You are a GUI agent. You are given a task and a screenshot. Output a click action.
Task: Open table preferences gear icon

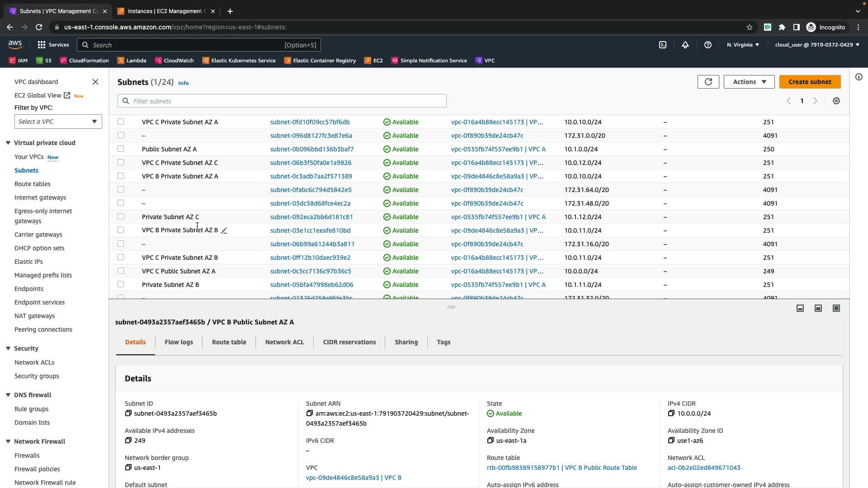point(836,101)
